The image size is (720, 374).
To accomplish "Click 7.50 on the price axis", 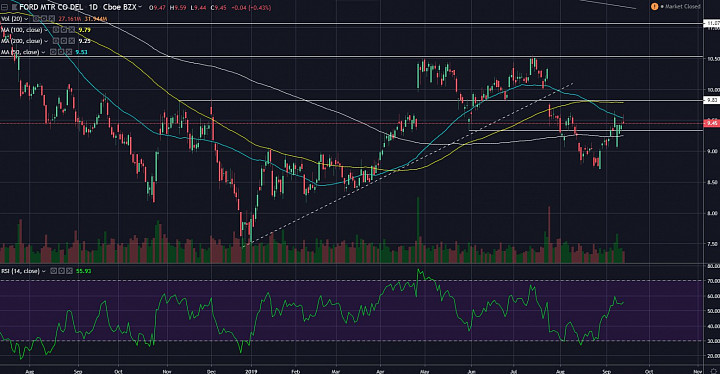I will (713, 244).
